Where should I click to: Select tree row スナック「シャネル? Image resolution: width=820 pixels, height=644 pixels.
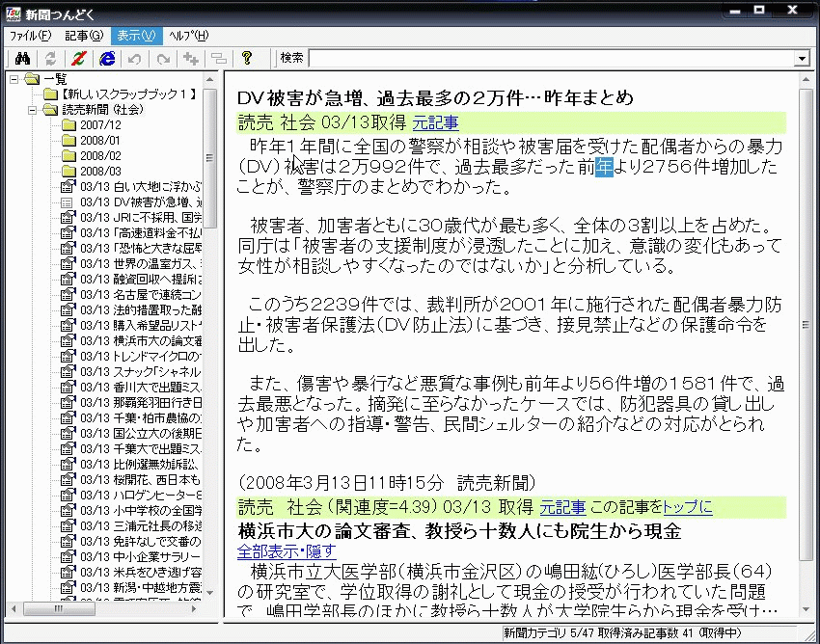tap(141, 372)
